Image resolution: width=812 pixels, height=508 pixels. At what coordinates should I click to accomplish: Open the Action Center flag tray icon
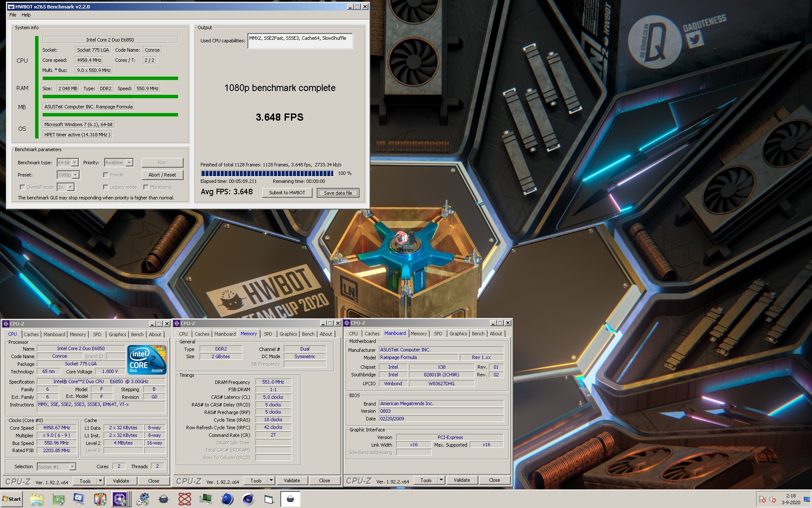[763, 499]
